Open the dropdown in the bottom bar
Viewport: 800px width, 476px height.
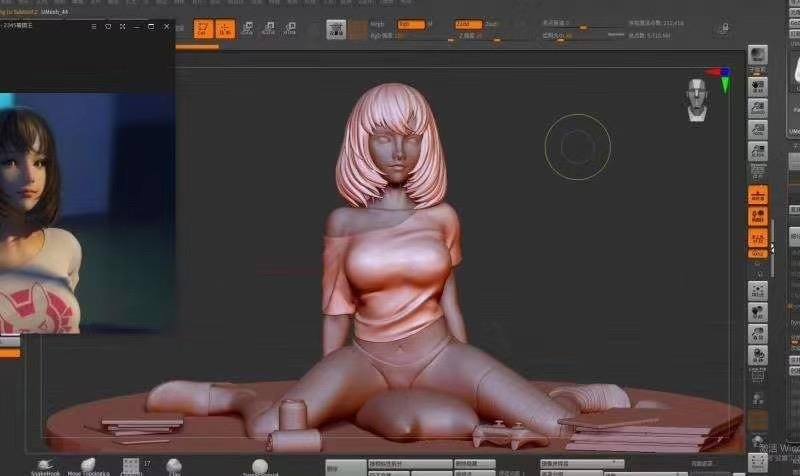[580, 464]
